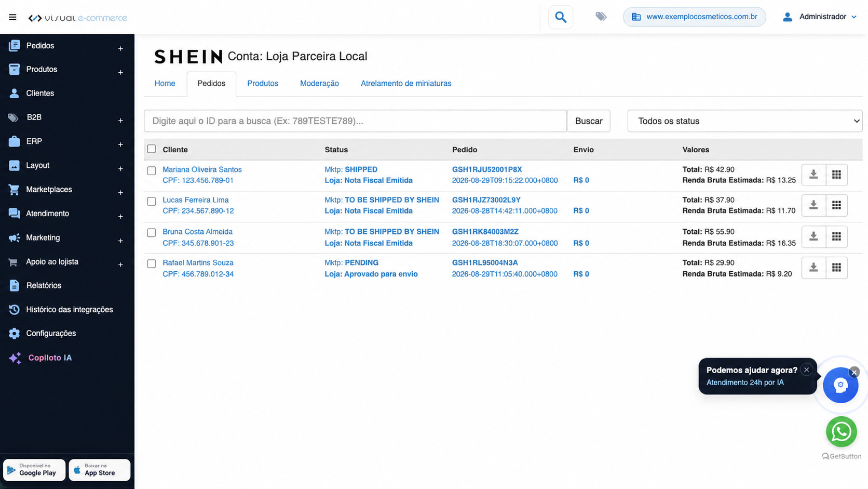Click the Marketing megaphone icon
The width and height of the screenshot is (868, 489).
[x=15, y=237]
